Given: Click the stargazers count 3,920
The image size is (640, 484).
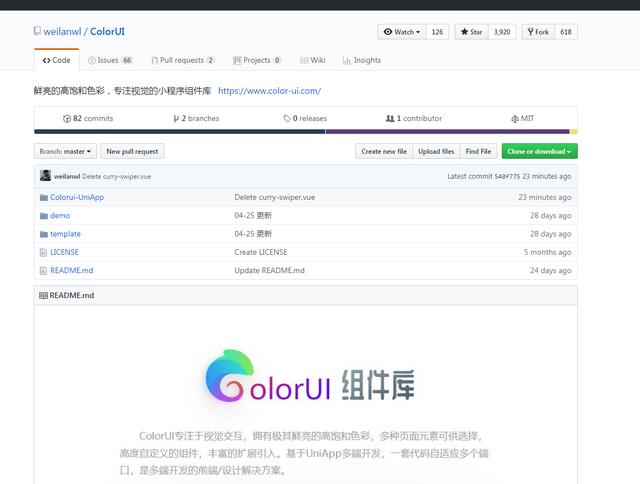Looking at the screenshot, I should pyautogui.click(x=502, y=32).
